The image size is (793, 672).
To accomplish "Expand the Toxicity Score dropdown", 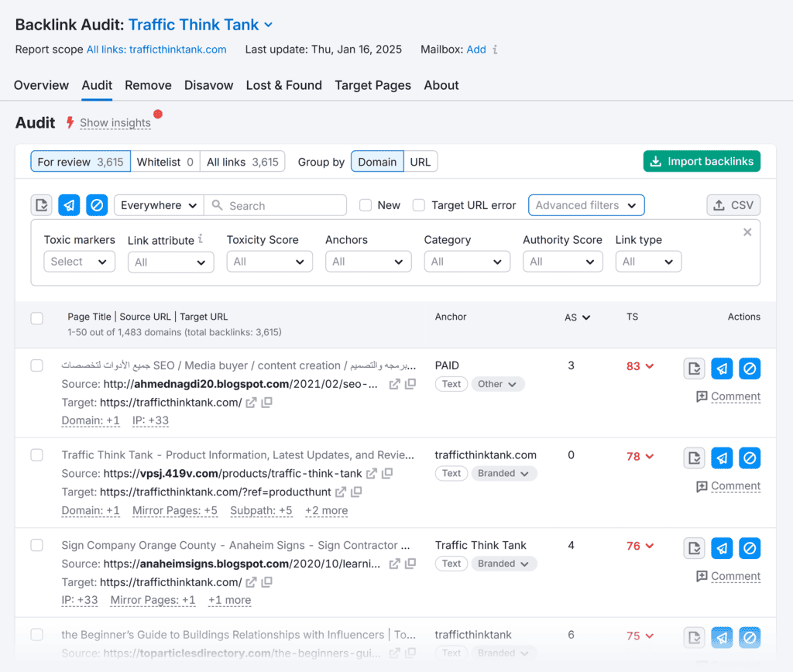I will (269, 262).
